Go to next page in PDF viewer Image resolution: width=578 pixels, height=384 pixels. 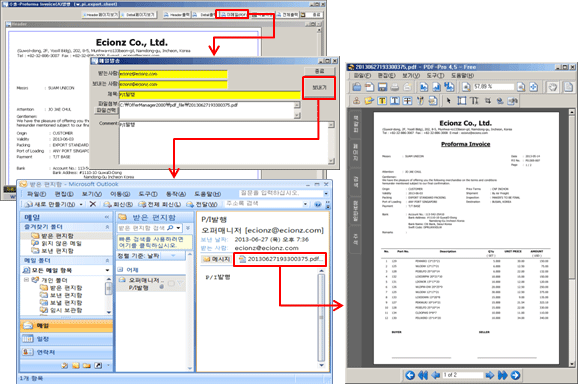click(x=490, y=375)
